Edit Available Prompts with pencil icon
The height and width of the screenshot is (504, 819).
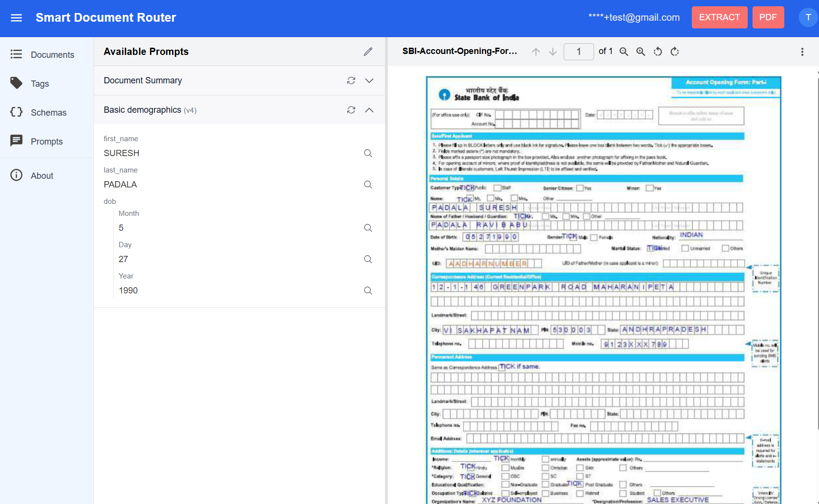coord(368,52)
